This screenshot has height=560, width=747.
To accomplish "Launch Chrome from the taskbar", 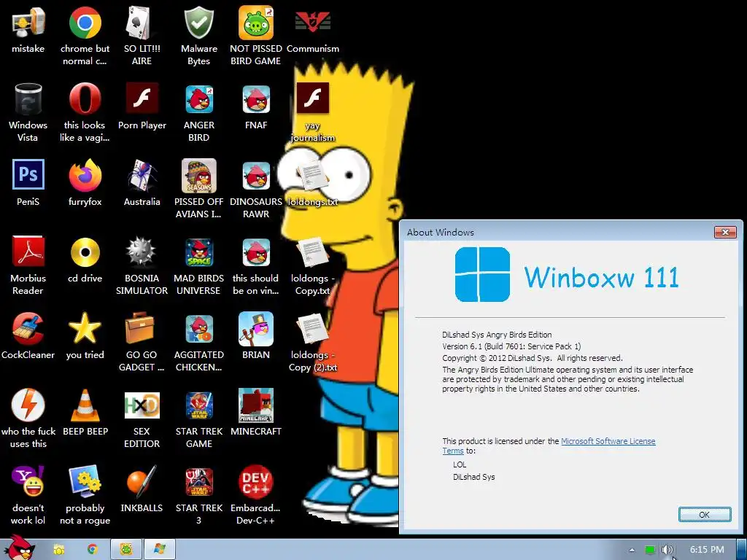I will 92,550.
